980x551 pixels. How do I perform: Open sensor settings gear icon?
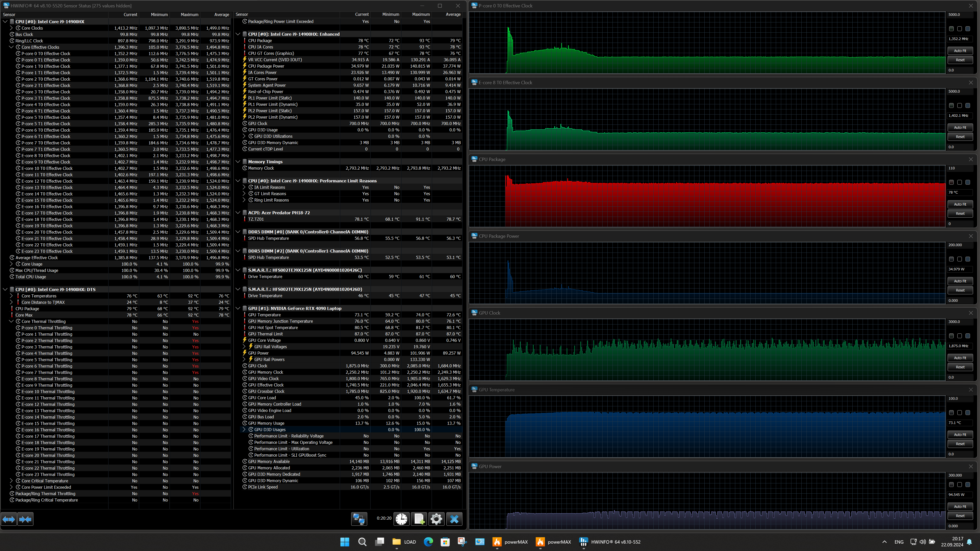click(x=436, y=519)
